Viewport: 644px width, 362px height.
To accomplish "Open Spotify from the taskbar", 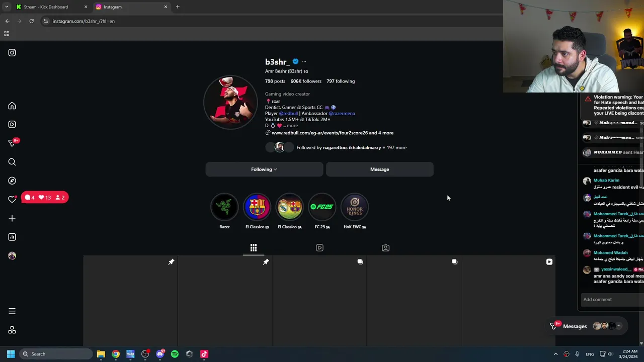I will pos(175,354).
